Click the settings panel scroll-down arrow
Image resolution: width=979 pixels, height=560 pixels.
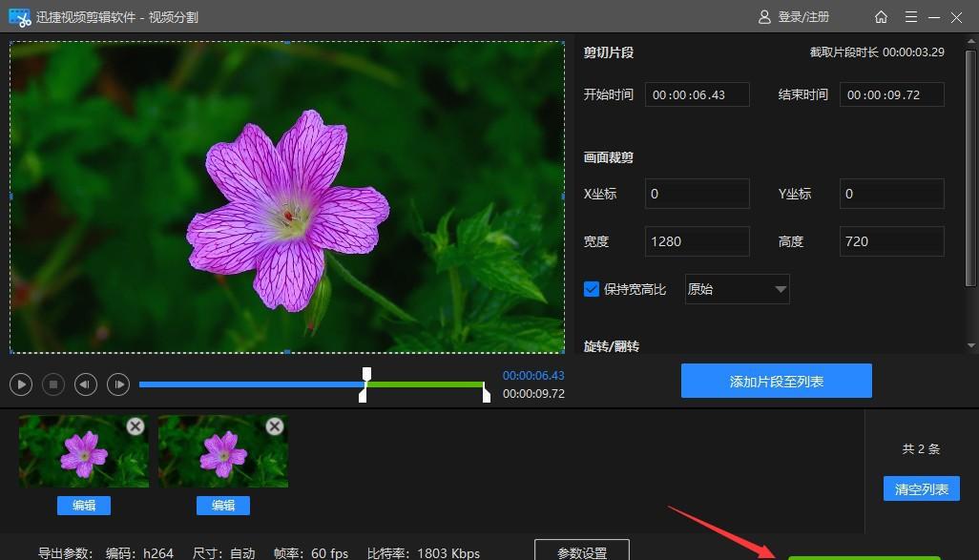pyautogui.click(x=970, y=345)
